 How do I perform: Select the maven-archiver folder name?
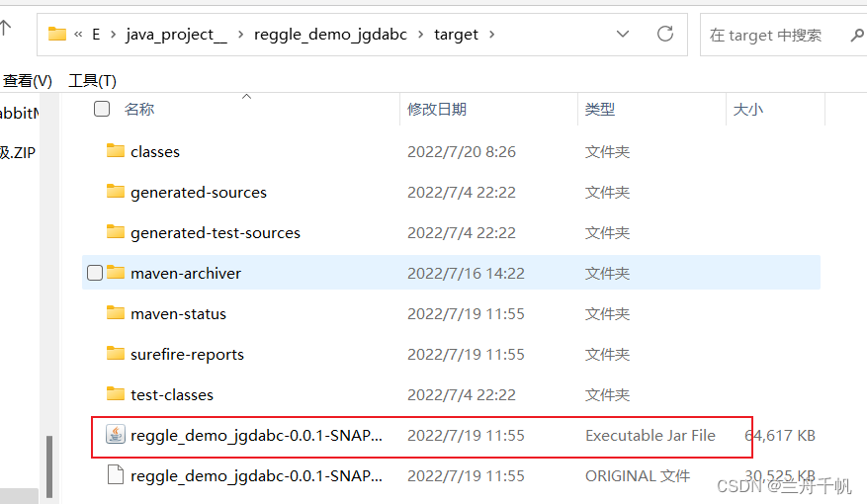pyautogui.click(x=186, y=273)
